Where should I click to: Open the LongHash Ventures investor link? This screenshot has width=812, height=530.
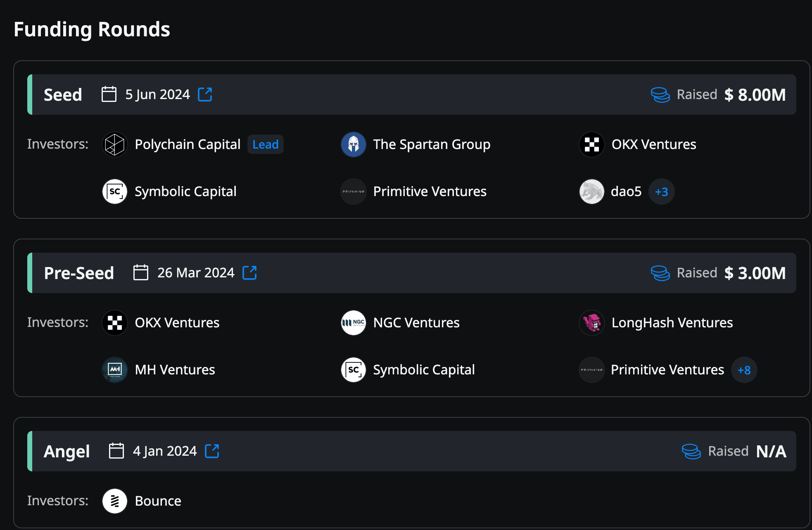click(x=672, y=323)
